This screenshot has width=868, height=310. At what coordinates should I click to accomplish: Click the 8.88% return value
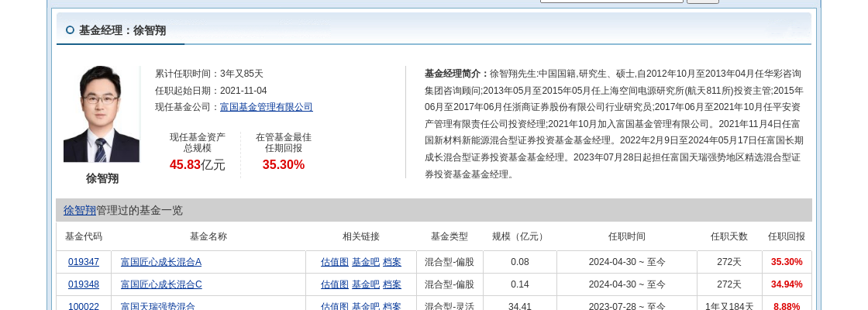(787, 306)
